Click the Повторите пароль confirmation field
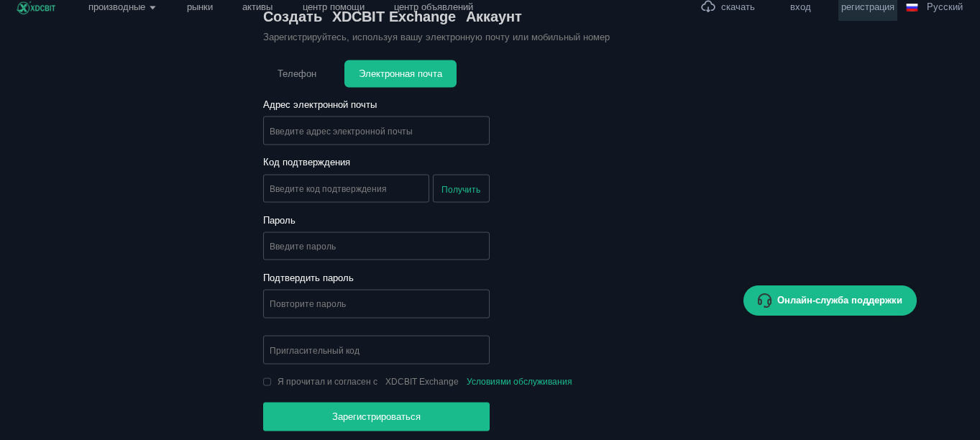The height and width of the screenshot is (440, 980). click(376, 304)
